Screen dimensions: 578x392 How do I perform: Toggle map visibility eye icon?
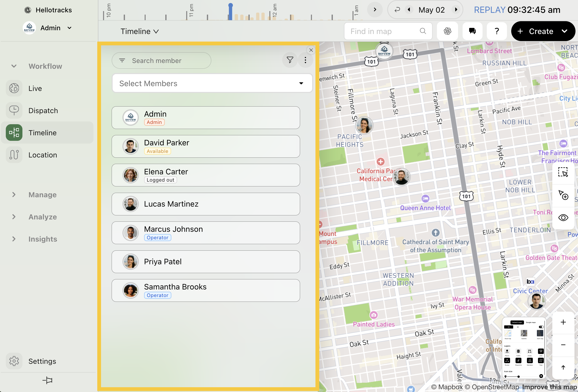[x=563, y=218]
